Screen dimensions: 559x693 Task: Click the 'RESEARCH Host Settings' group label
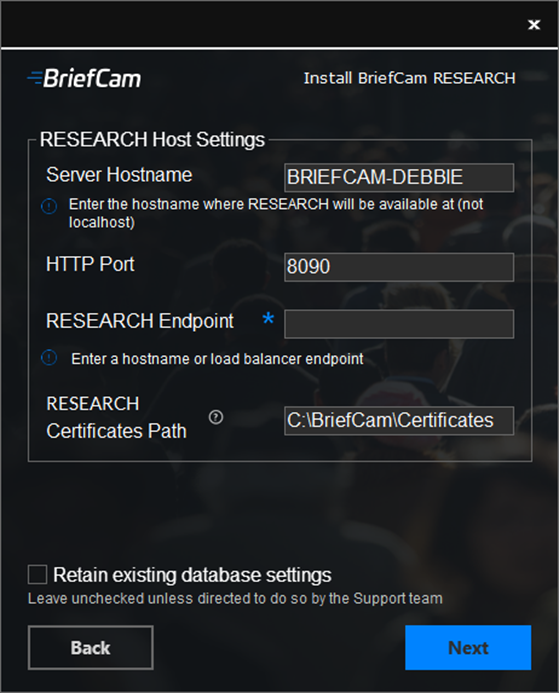click(x=152, y=140)
